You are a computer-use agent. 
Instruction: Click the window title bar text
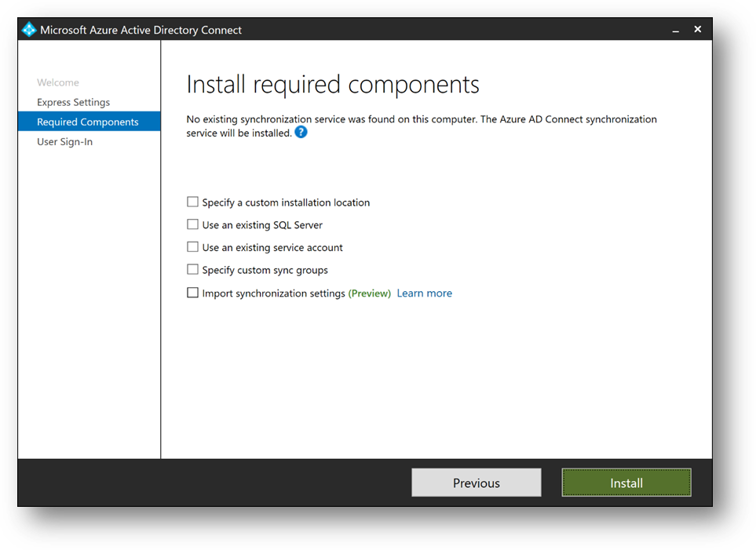pyautogui.click(x=141, y=30)
